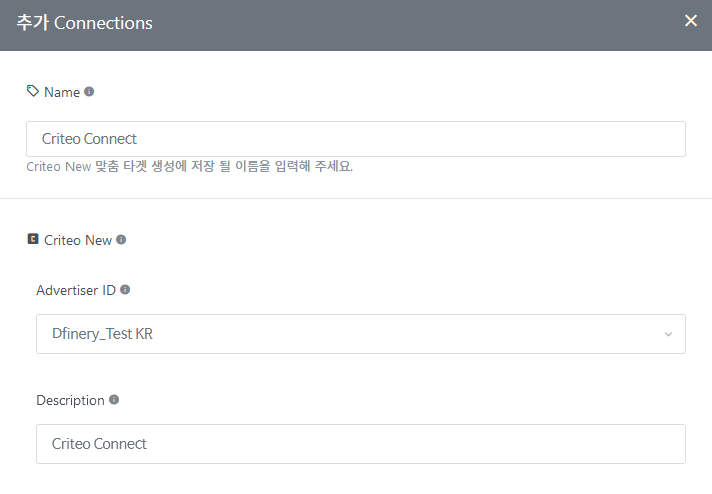This screenshot has height=494, width=712.
Task: Click the Description info icon
Action: 114,400
